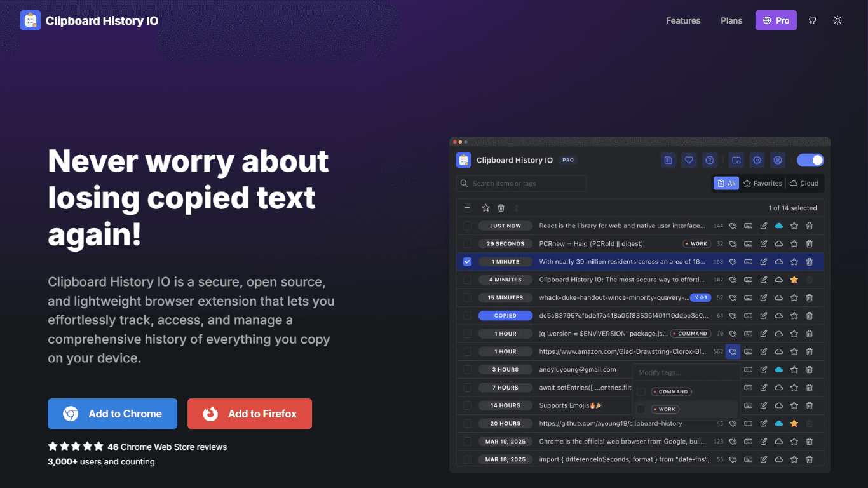868x488 pixels.
Task: Delete the '1 MINUTE' selected entry
Action: pos(810,261)
